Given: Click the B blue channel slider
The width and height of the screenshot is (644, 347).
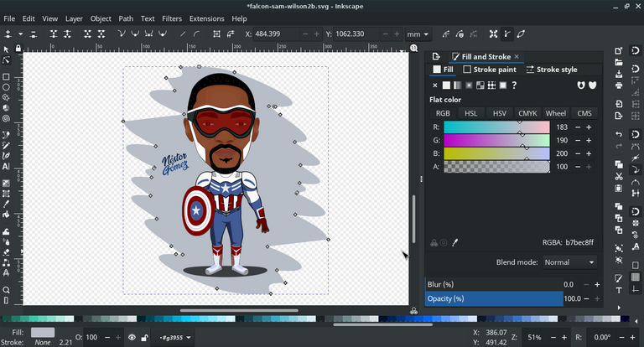Looking at the screenshot, I should pyautogui.click(x=496, y=153).
